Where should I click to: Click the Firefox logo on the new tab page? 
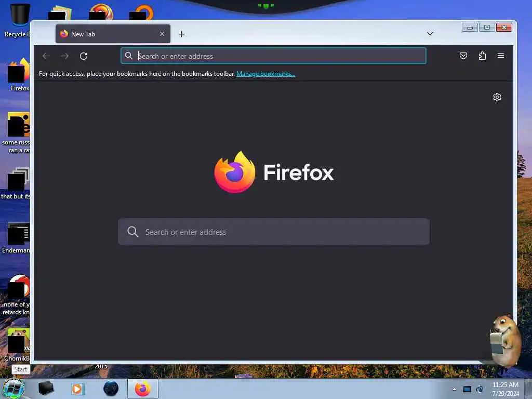(x=234, y=172)
